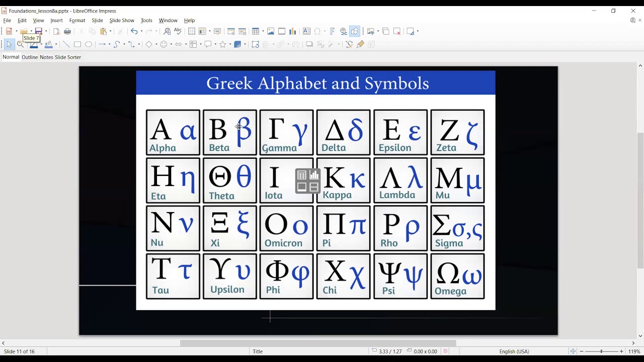644x362 pixels.
Task: Pick the Rectangle drawing tool
Action: pyautogui.click(x=77, y=44)
